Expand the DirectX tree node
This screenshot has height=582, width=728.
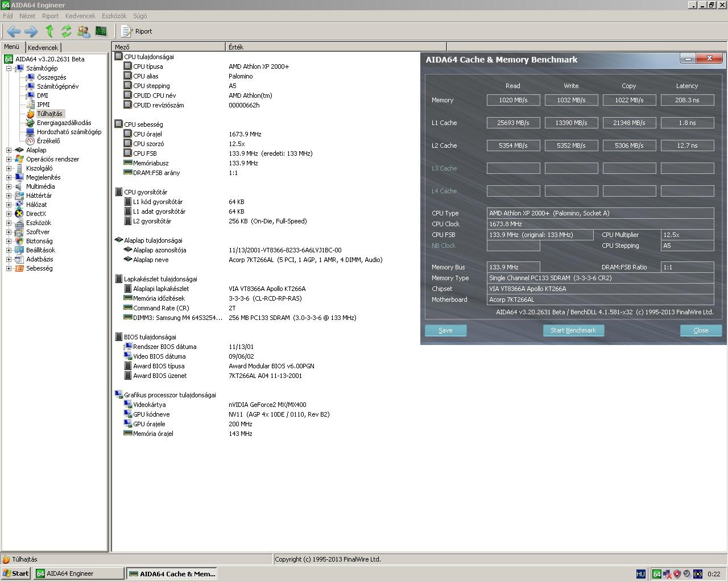click(x=9, y=214)
